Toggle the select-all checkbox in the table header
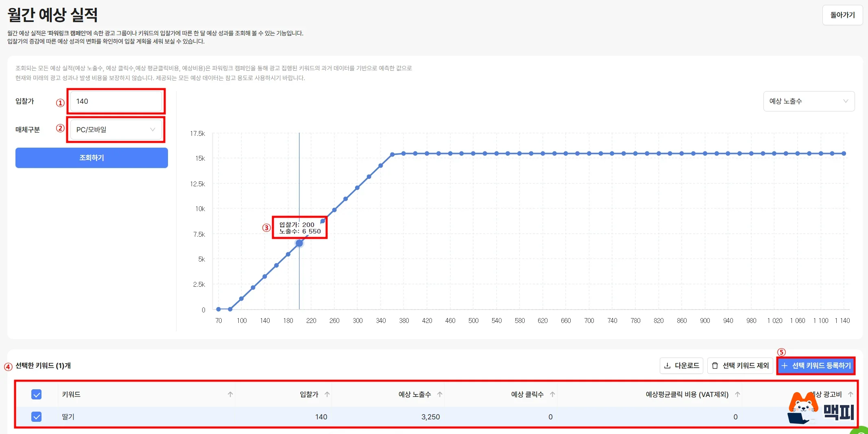This screenshot has height=434, width=868. [37, 395]
